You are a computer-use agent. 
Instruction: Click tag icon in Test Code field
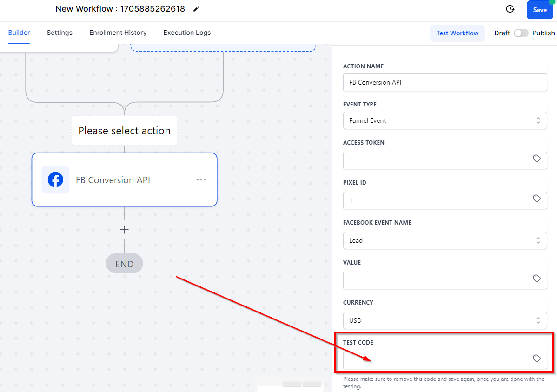pos(537,359)
